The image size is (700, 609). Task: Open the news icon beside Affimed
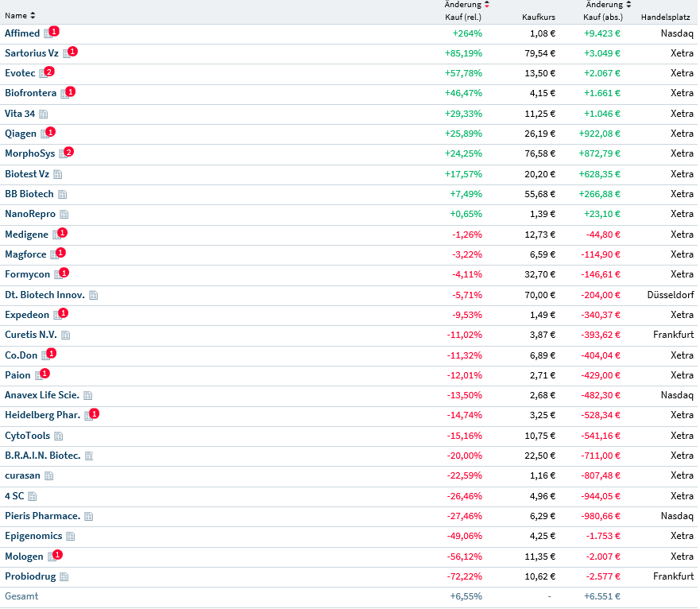[47, 33]
